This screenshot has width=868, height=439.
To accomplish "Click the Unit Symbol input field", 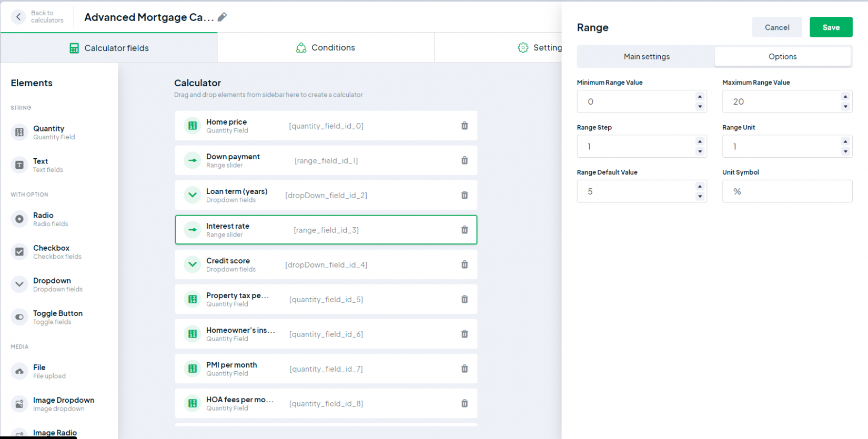I will tap(786, 191).
